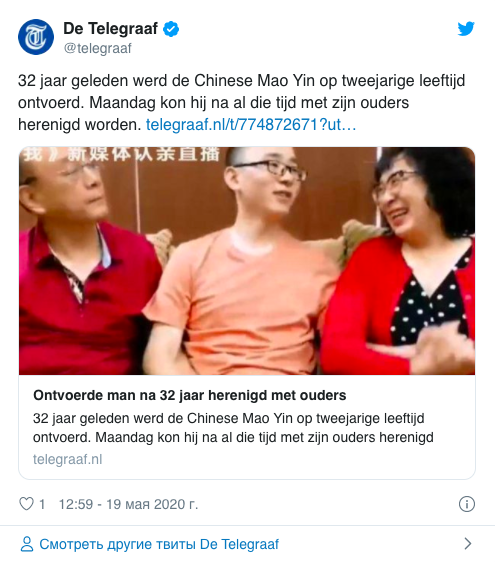Open the reunion photo thumbnail
Image resolution: width=495 pixels, height=562 pixels.
pos(247,261)
